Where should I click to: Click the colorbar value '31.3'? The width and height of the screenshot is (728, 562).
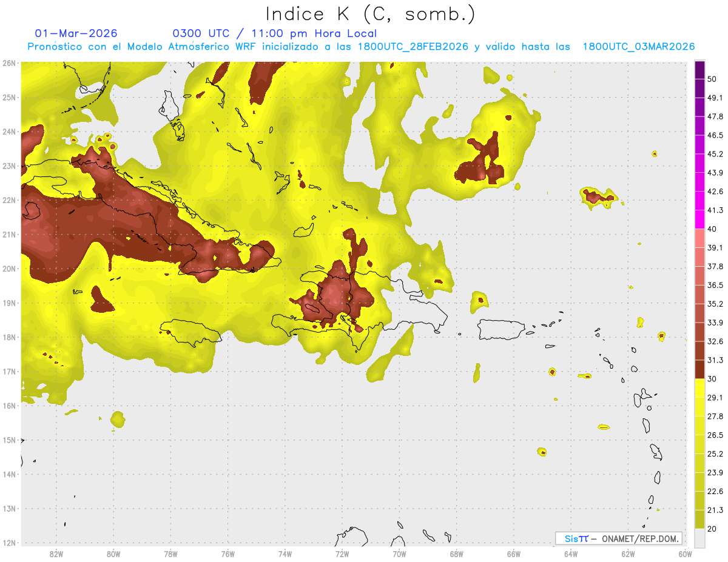[x=715, y=360]
